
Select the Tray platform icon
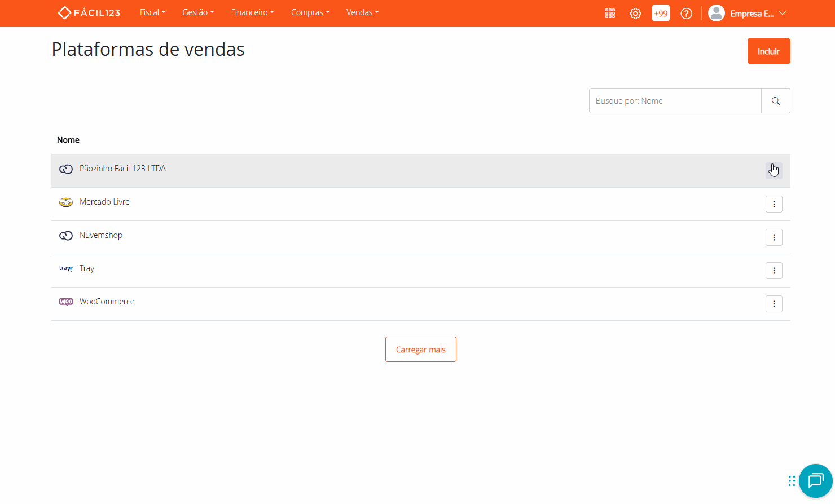(x=66, y=268)
